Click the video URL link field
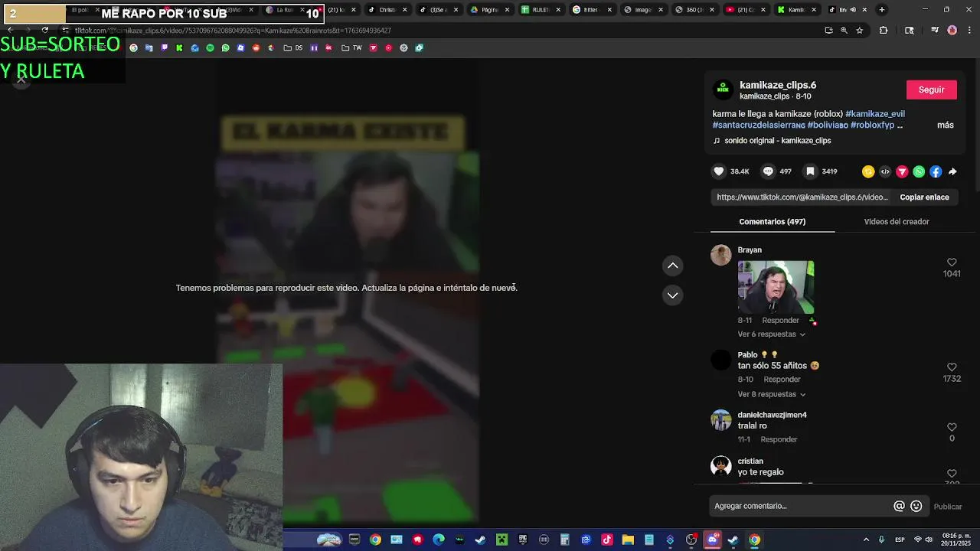Image resolution: width=980 pixels, height=551 pixels. click(x=802, y=197)
